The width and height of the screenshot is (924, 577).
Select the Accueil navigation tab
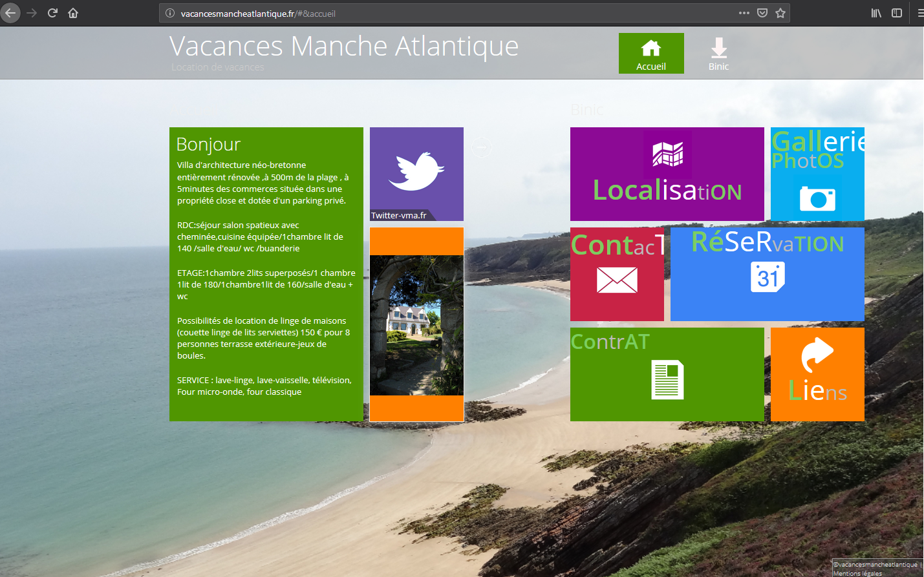tap(651, 53)
